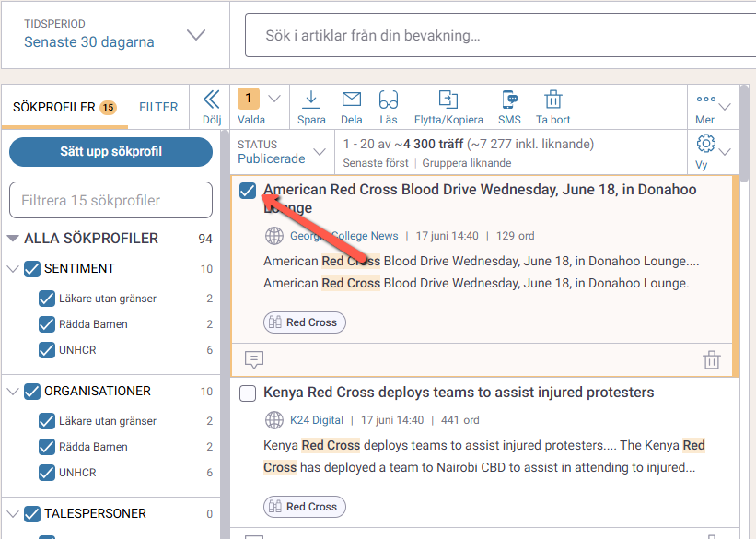Toggle UNHCR under SENTIMENT
Viewport: 756px width, 539px height.
47,350
